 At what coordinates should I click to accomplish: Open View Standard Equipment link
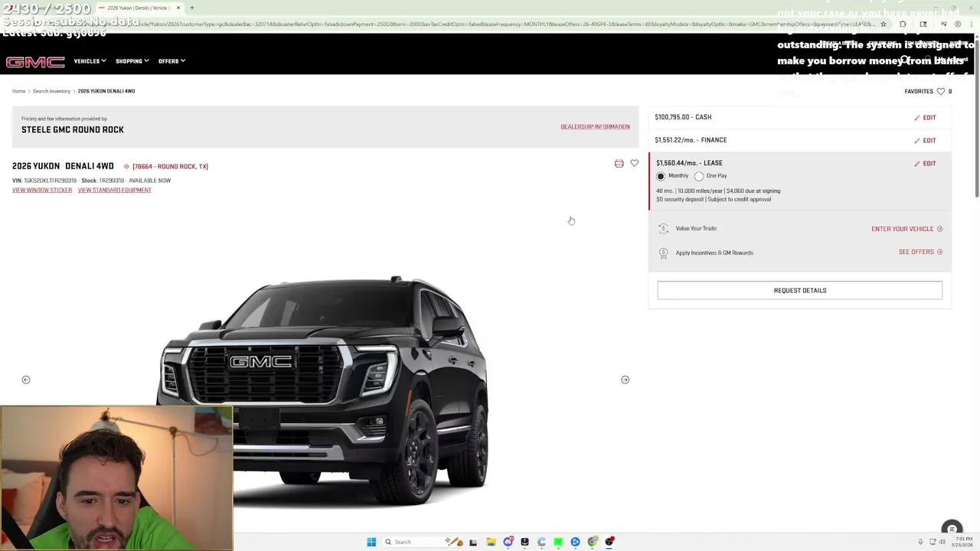coord(115,190)
